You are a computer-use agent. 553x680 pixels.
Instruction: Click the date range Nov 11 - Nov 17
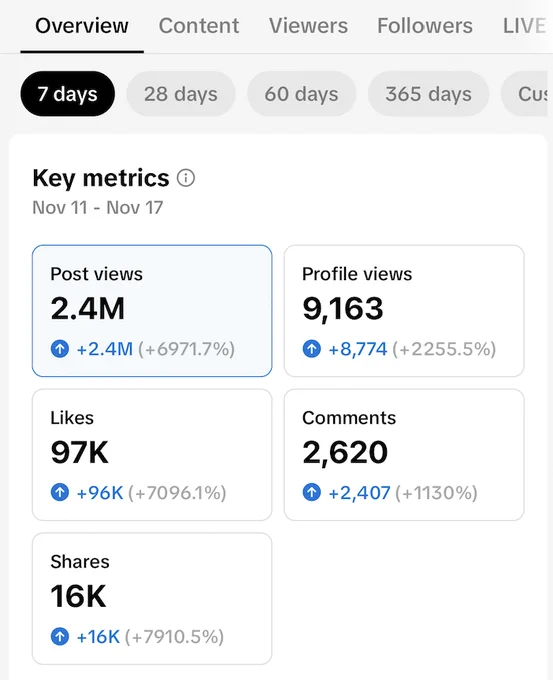click(98, 208)
